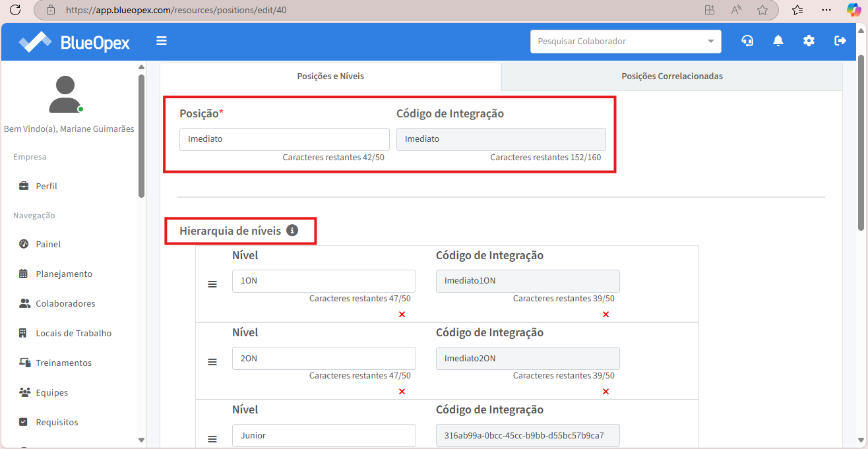Switch to Posições Correlacionadas tab

tap(672, 76)
